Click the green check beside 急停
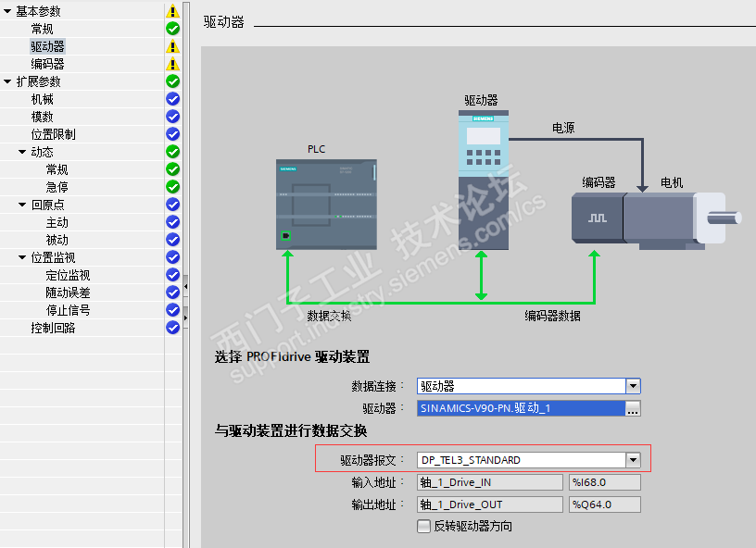 [x=172, y=187]
